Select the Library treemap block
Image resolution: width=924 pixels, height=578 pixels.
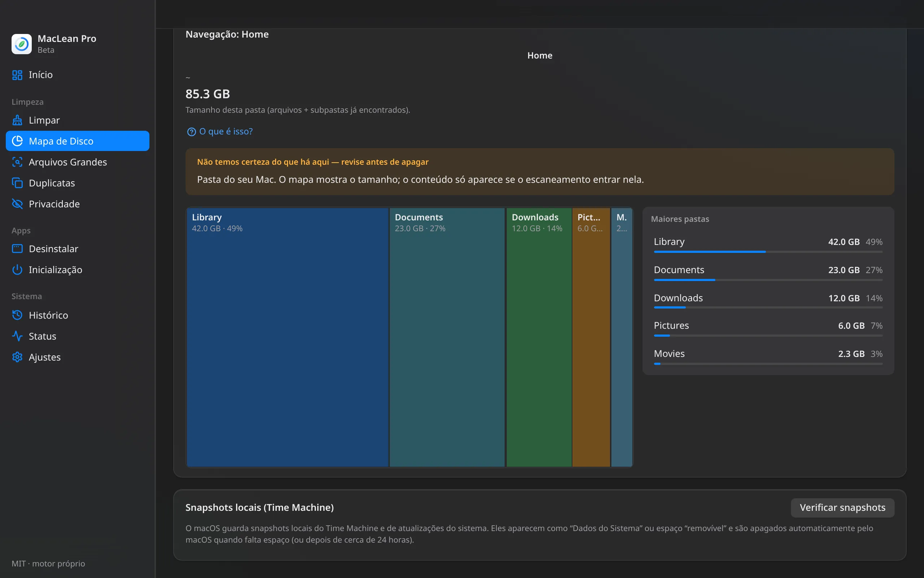pyautogui.click(x=288, y=337)
